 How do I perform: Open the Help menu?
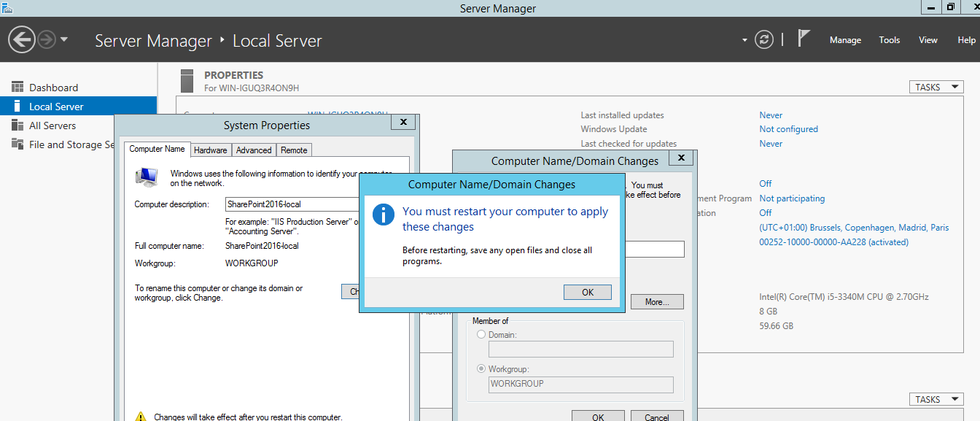(966, 40)
